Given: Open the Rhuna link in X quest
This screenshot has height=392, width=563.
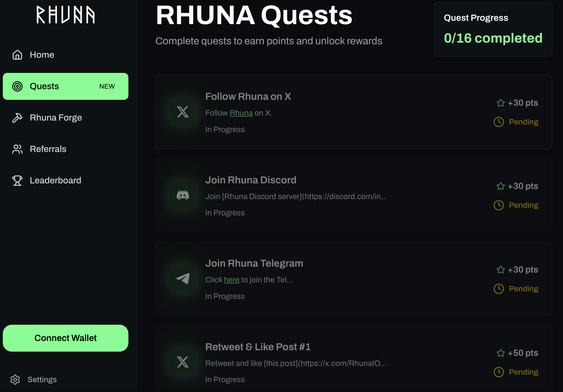Looking at the screenshot, I should (x=241, y=113).
